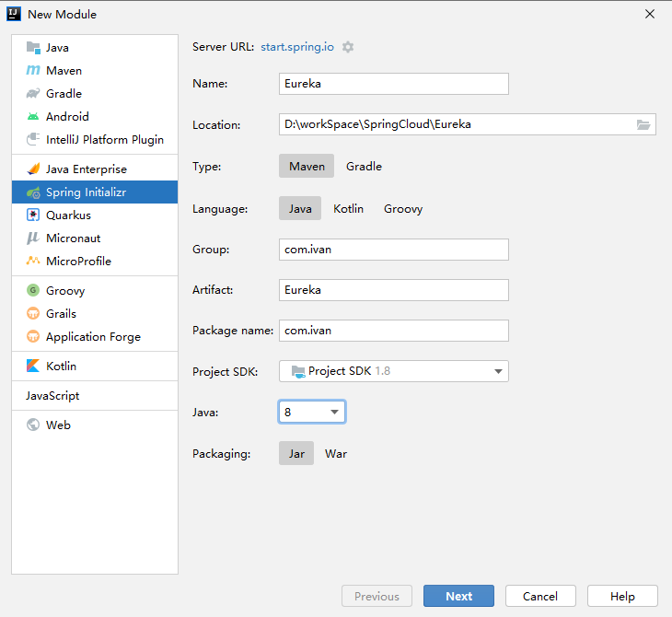
Task: Click the Cancel button
Action: [540, 596]
